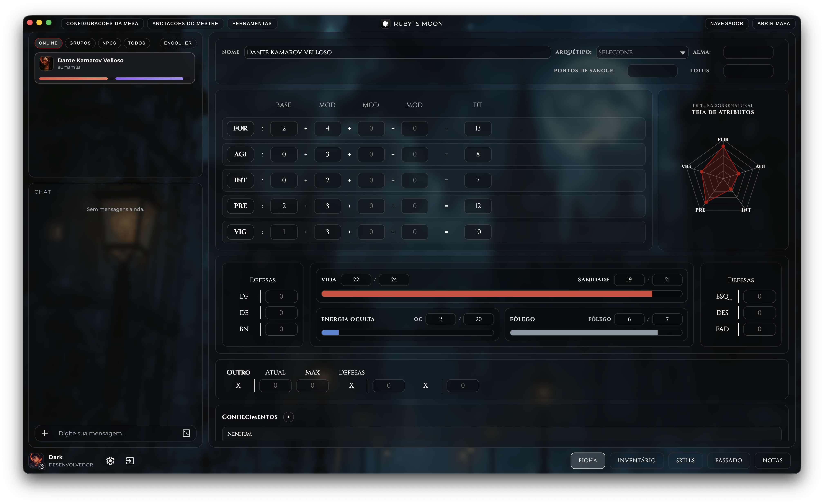Click the Dark developer avatar
Image resolution: width=824 pixels, height=504 pixels.
(x=36, y=460)
